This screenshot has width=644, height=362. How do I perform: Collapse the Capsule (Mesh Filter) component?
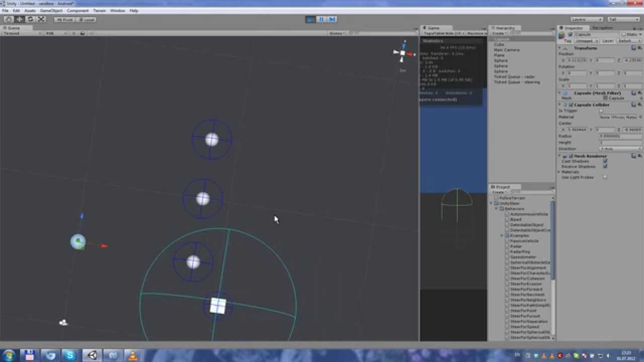560,93
